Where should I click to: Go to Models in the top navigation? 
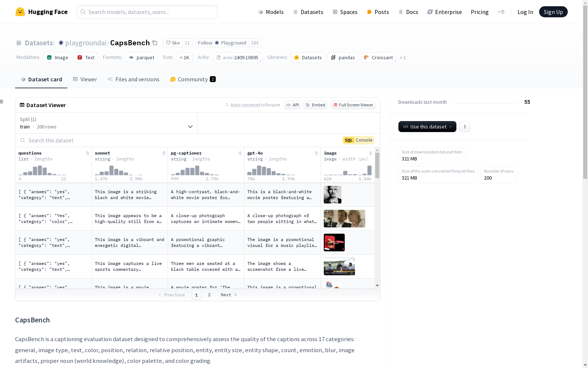271,12
